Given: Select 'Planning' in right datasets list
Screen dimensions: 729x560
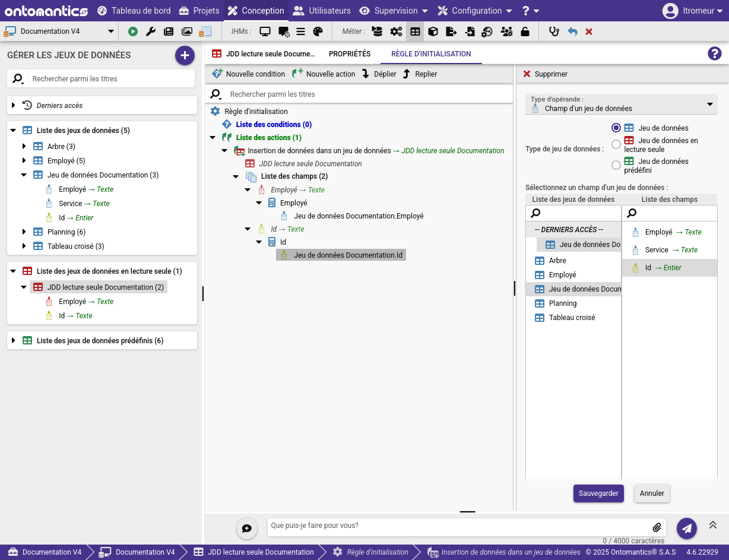Looking at the screenshot, I should pos(573,303).
